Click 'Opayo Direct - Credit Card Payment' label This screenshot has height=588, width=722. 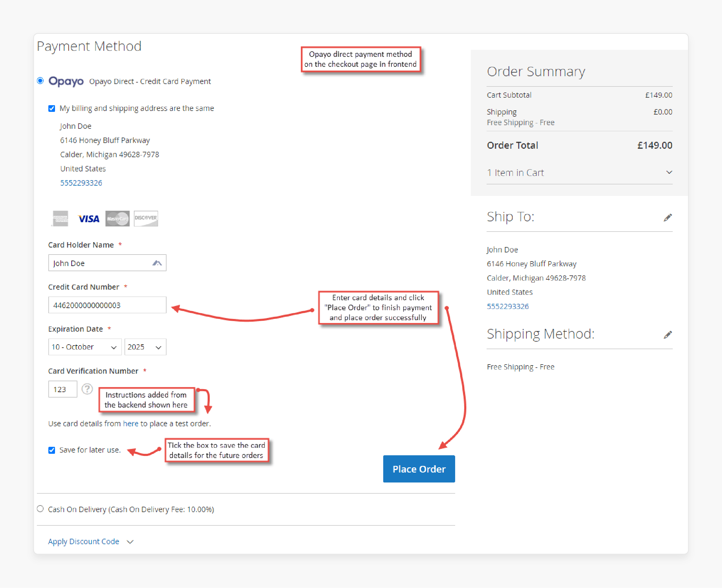click(x=150, y=81)
